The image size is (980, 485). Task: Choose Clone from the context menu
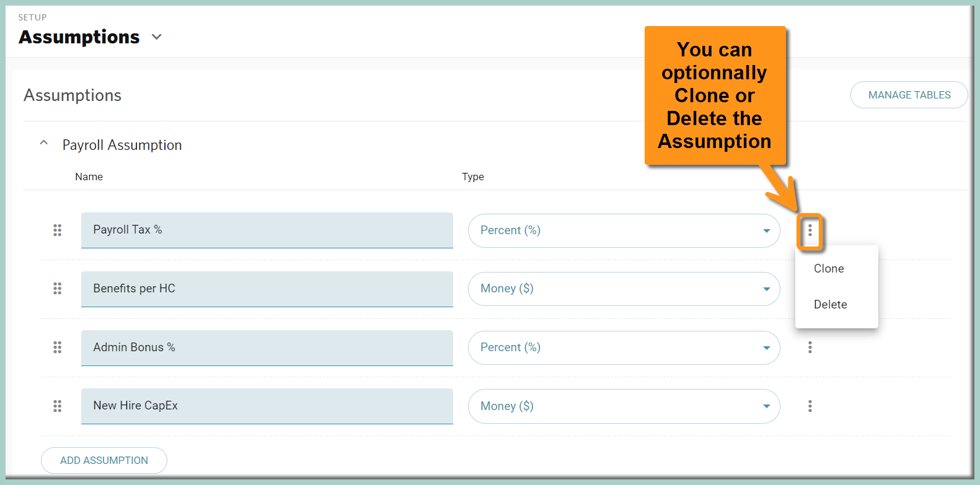(x=829, y=269)
